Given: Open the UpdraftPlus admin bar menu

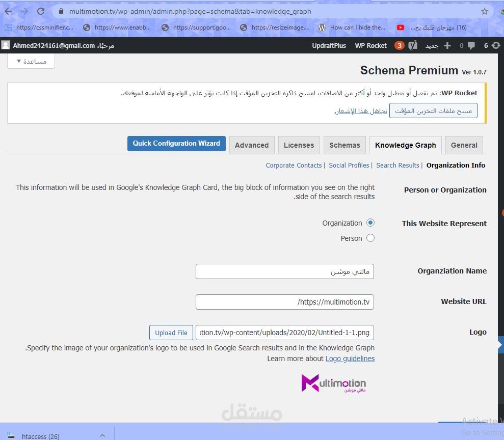Looking at the screenshot, I should (x=329, y=46).
